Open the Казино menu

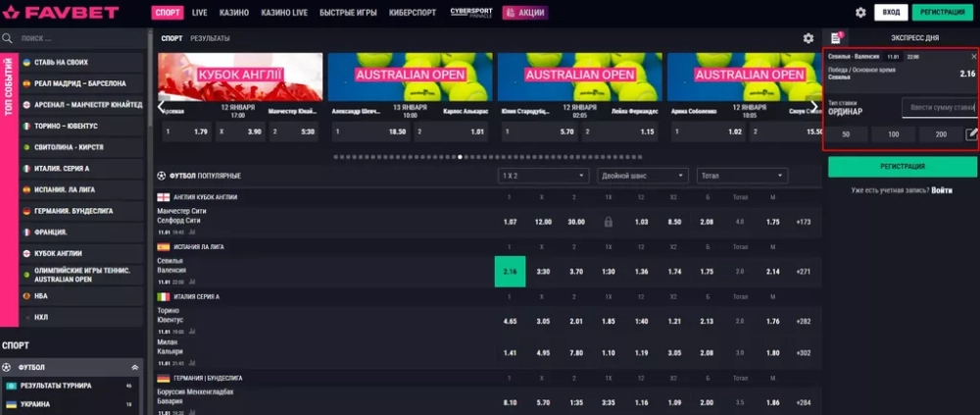click(x=234, y=13)
